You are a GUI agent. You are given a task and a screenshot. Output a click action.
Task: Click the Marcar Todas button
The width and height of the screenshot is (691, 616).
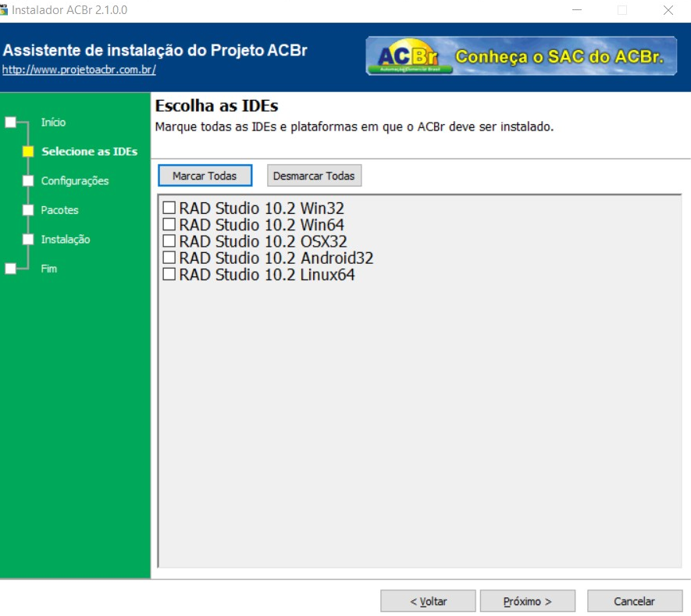click(205, 176)
